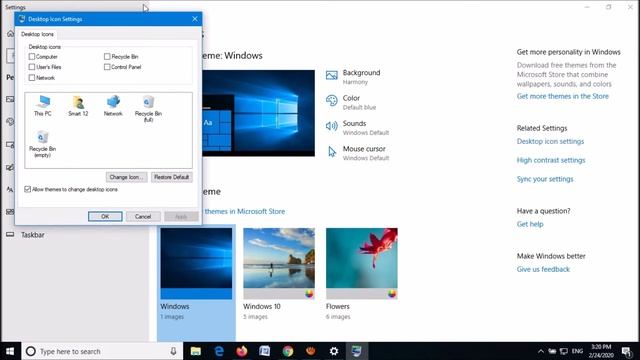Click the Sounds speaker icon in Settings
Viewport: 640px width, 360px height.
click(x=331, y=126)
